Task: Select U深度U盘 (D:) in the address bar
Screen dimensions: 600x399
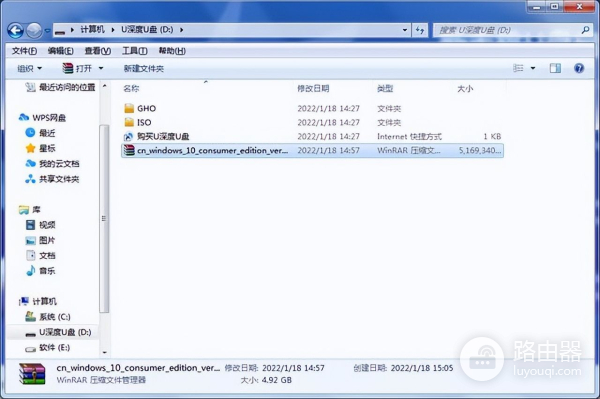Action: [147, 29]
